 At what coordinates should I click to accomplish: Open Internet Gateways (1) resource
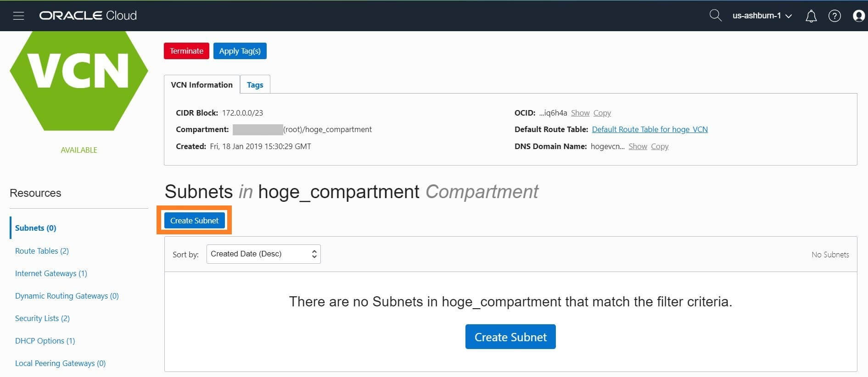[51, 273]
